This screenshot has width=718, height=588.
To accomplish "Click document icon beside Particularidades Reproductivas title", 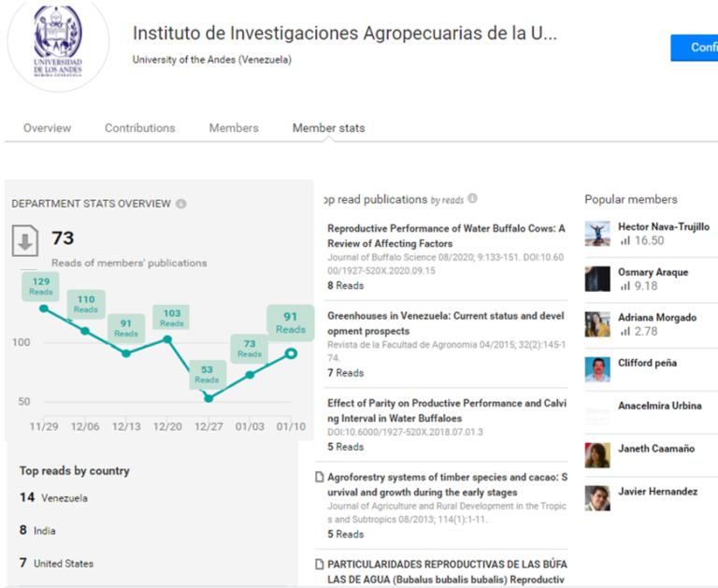I will 320,565.
